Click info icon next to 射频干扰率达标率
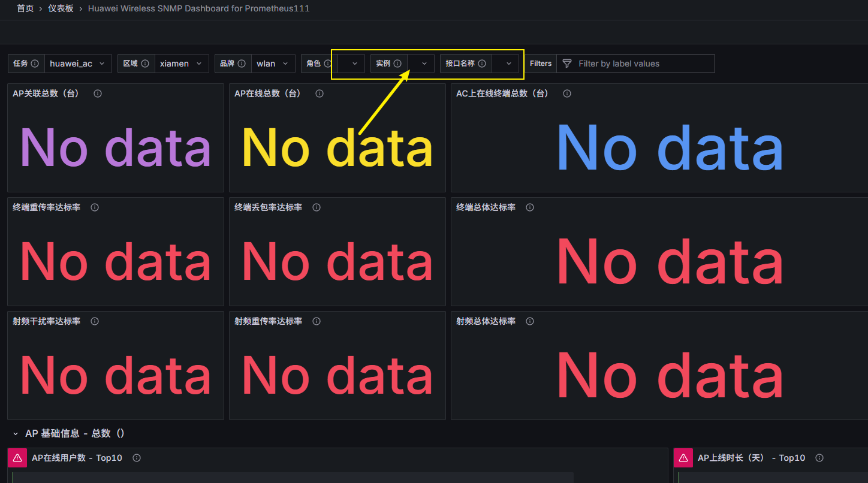Screen dimensions: 868x483 tap(95, 321)
